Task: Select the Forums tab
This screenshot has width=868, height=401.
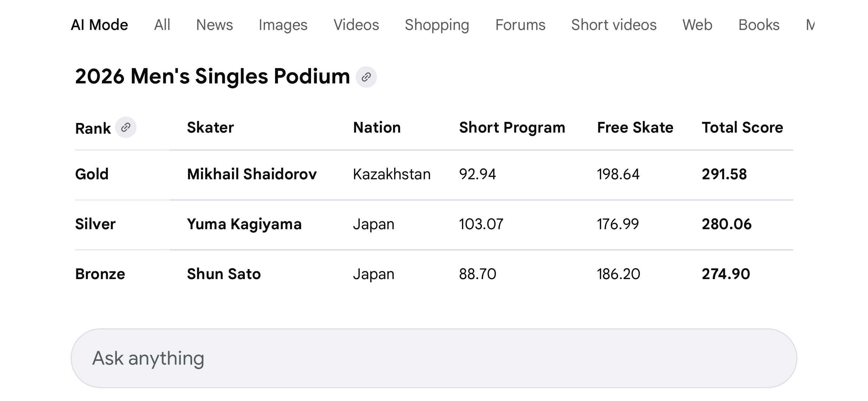Action: point(520,25)
